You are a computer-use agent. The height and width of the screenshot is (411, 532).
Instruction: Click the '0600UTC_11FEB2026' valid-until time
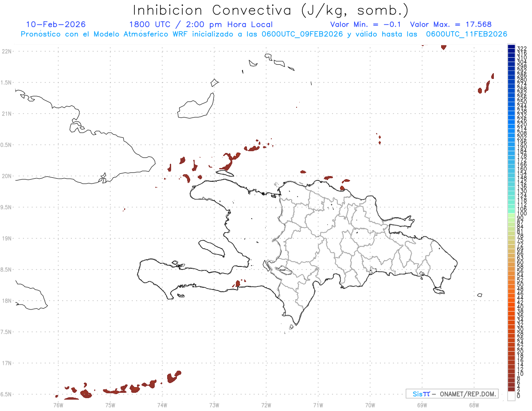(467, 34)
